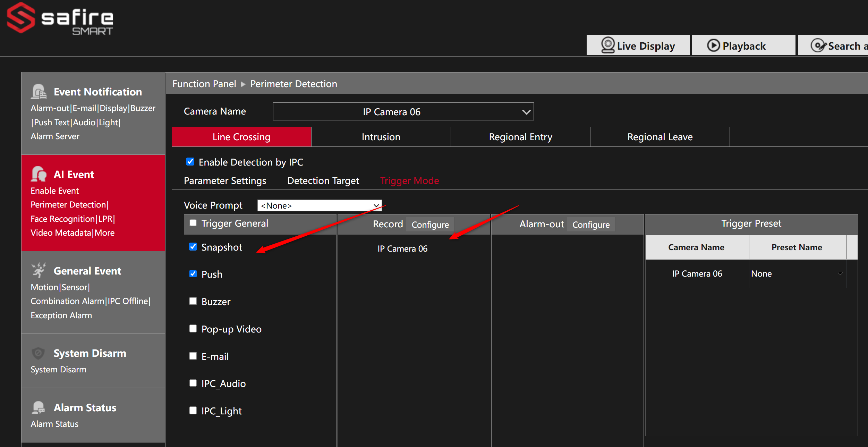The image size is (868, 447).
Task: Open the Playback section
Action: [743, 45]
